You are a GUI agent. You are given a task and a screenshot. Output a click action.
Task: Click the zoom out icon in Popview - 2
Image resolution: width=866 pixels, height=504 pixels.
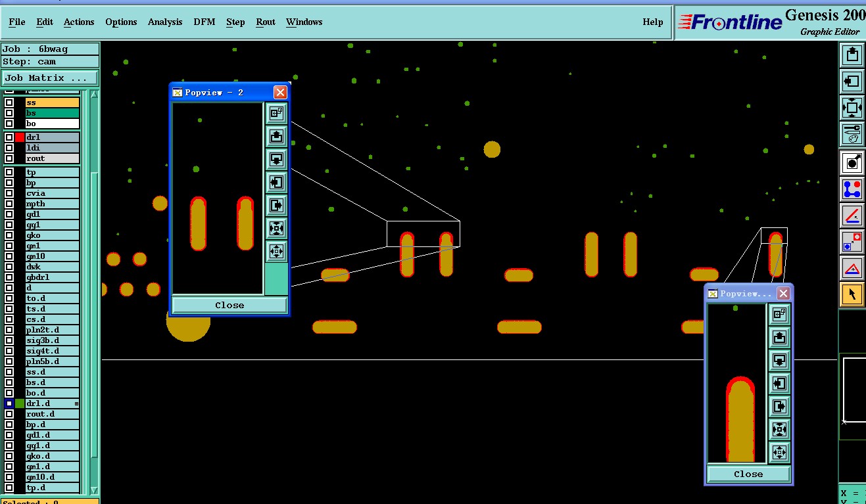(276, 251)
